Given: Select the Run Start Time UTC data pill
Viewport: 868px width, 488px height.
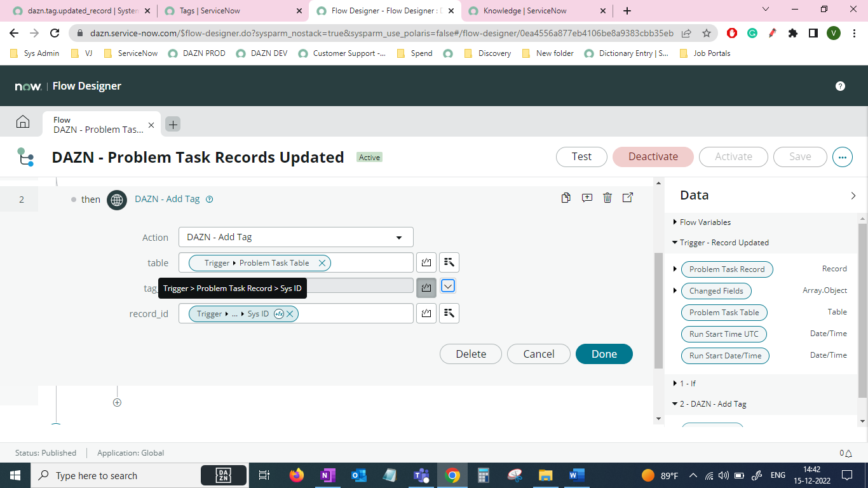Looking at the screenshot, I should (x=724, y=334).
